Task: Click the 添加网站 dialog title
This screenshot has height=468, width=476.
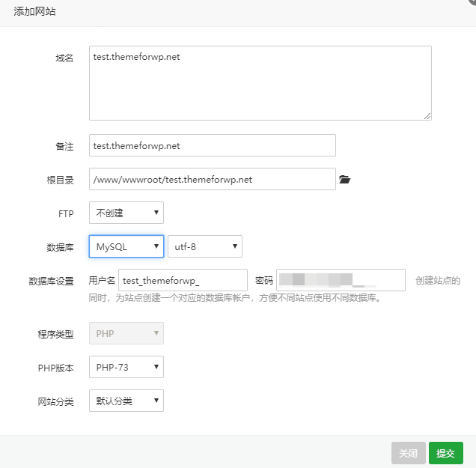Action: click(34, 12)
